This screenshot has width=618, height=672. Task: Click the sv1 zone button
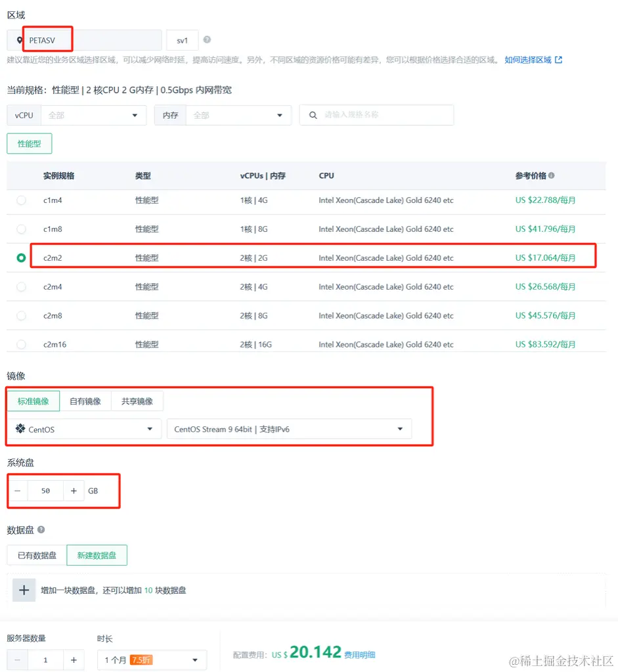pos(183,40)
